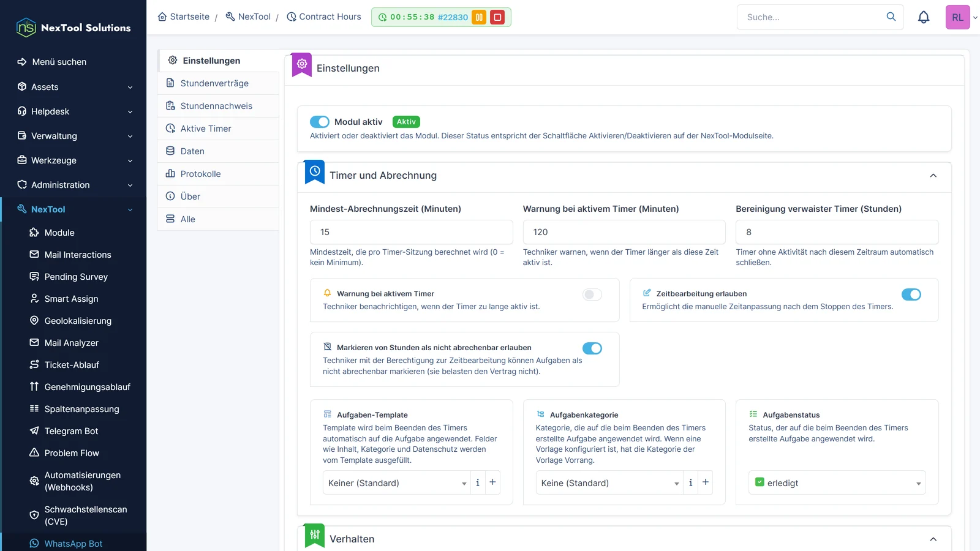Focus the Suche search box
Image resolution: width=980 pixels, height=551 pixels.
click(812, 17)
